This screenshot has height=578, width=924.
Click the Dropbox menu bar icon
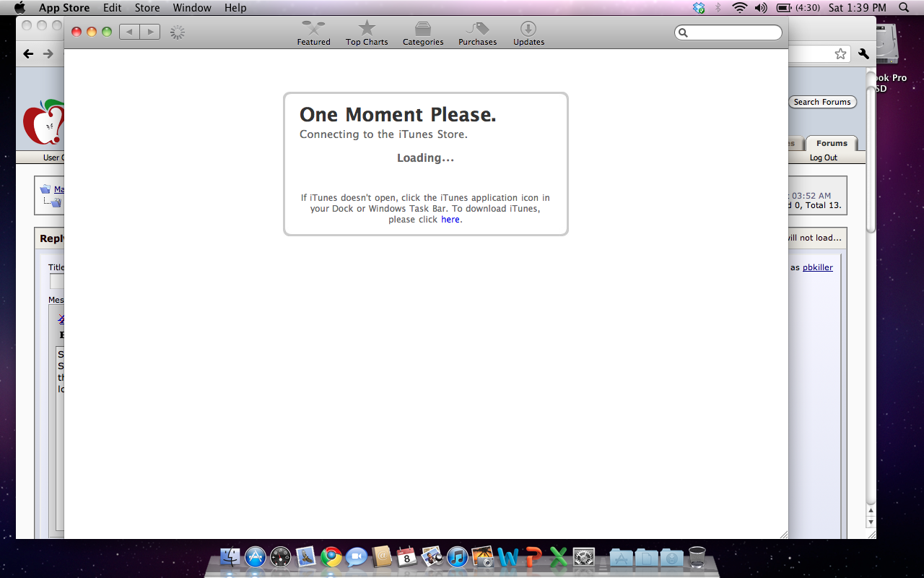[698, 8]
